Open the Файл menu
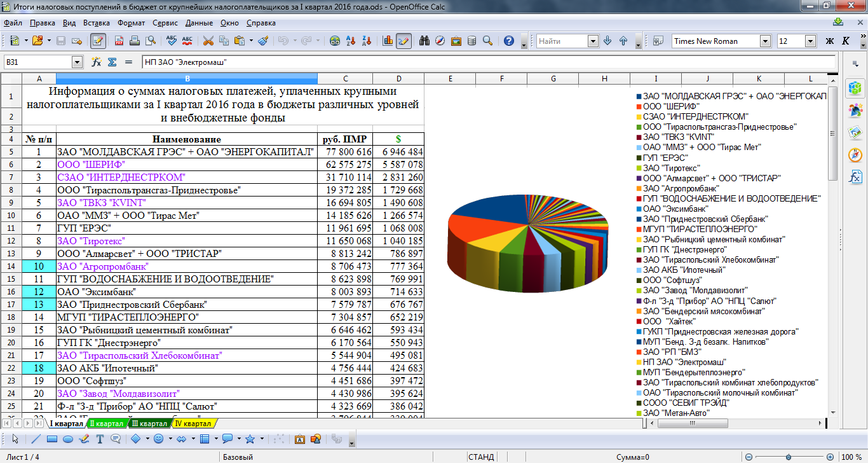The width and height of the screenshot is (868, 463). (13, 22)
